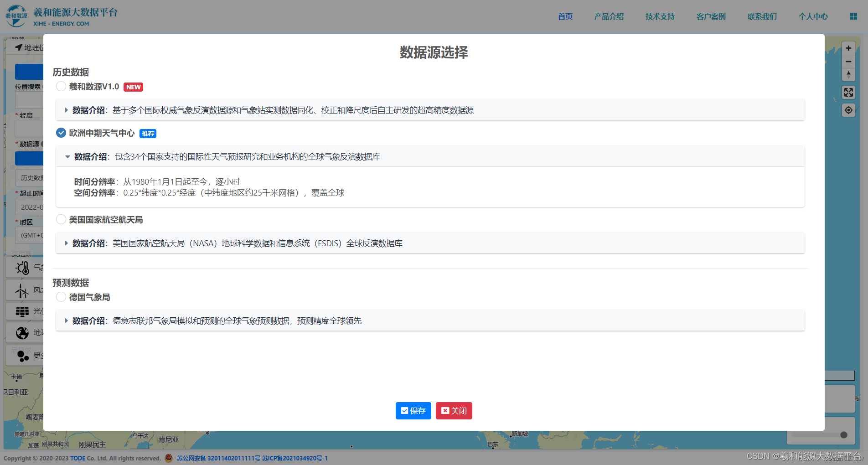
Task: Click the 空间分辨率 description line
Action: tap(209, 192)
